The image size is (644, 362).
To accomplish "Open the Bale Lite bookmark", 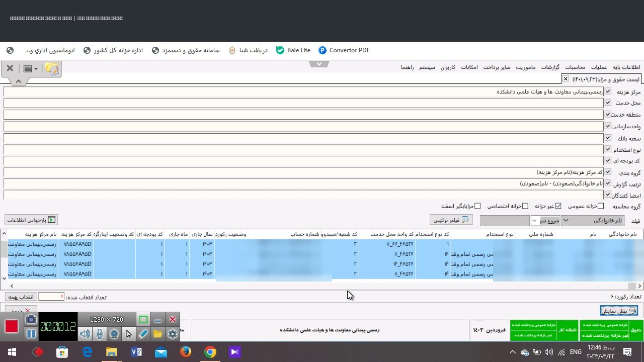I will 293,50.
